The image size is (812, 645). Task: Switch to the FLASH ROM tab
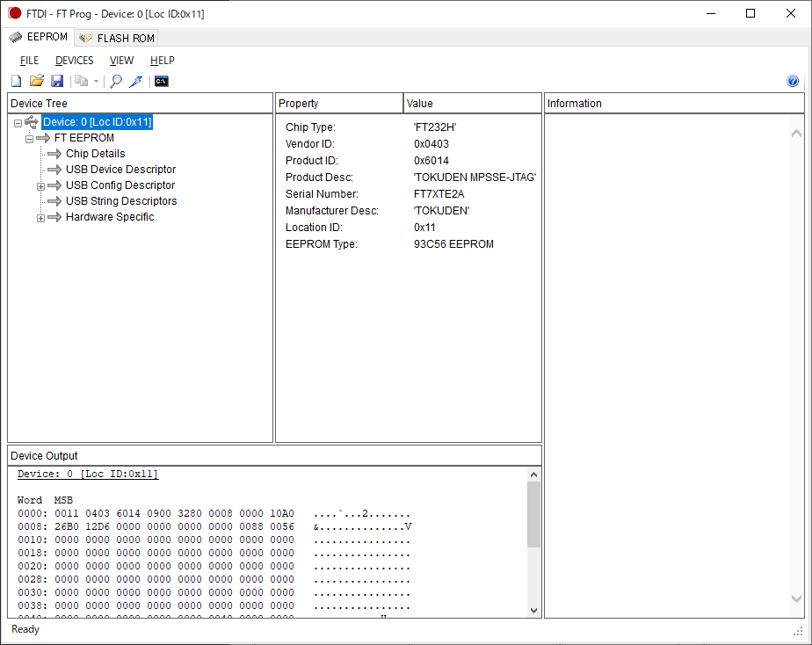[x=117, y=38]
